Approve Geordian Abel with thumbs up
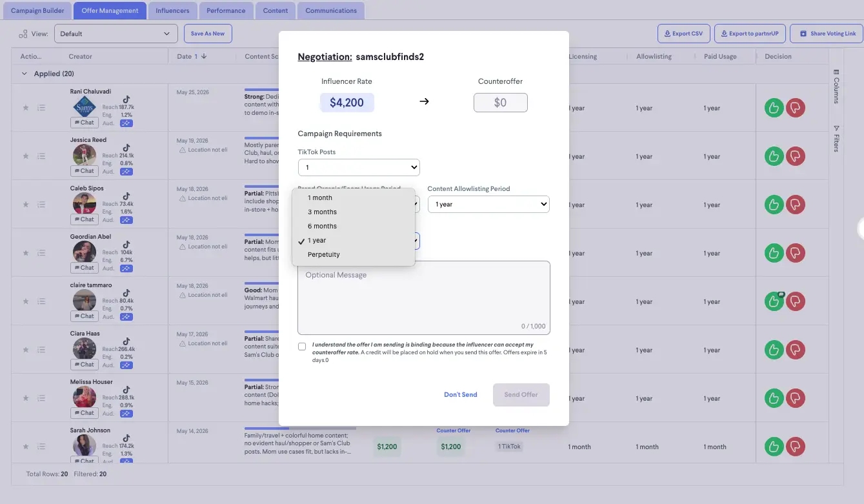864x504 pixels. (774, 253)
